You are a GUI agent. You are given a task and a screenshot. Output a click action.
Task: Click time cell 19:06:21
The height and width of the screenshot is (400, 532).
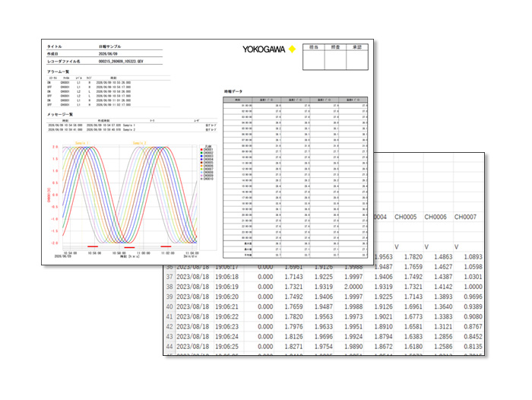[x=226, y=306]
